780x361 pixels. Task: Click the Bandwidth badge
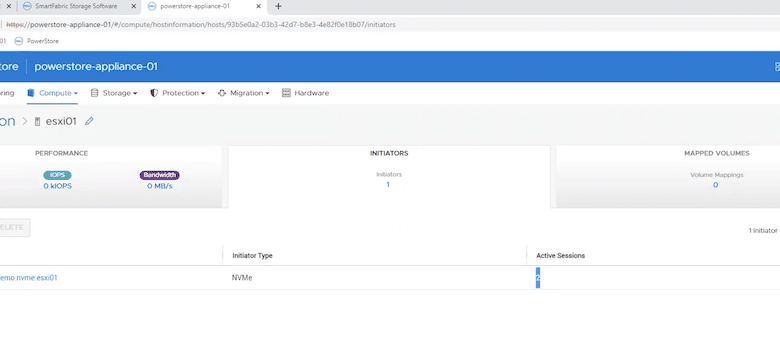(x=159, y=175)
